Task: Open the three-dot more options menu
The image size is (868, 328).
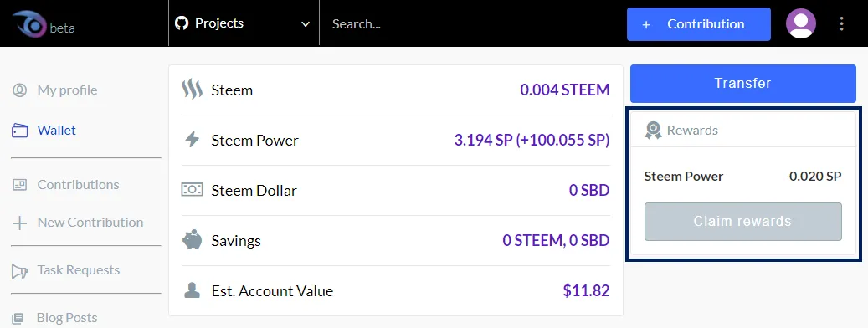Action: point(841,23)
